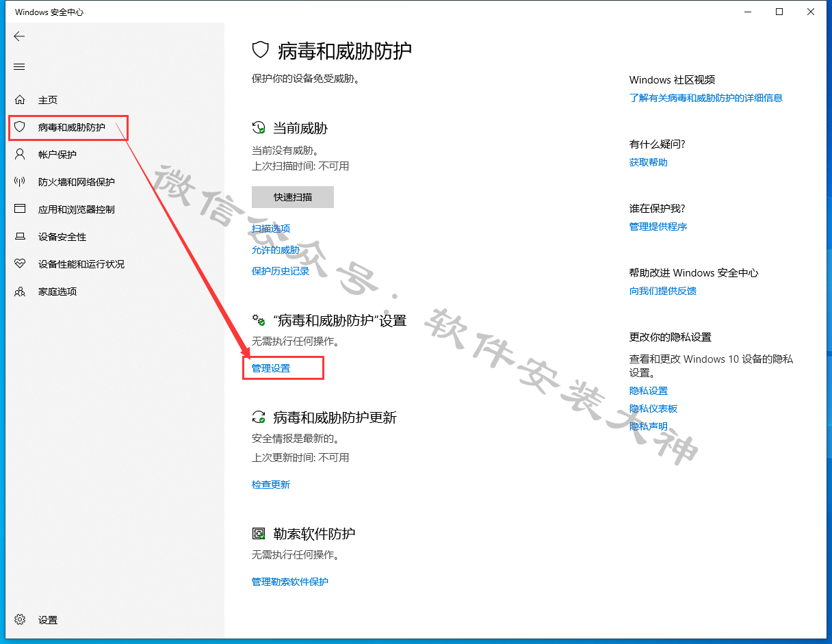Click the 当前威胁 clock-refresh icon
Viewport: 832px width, 644px height.
click(x=259, y=127)
